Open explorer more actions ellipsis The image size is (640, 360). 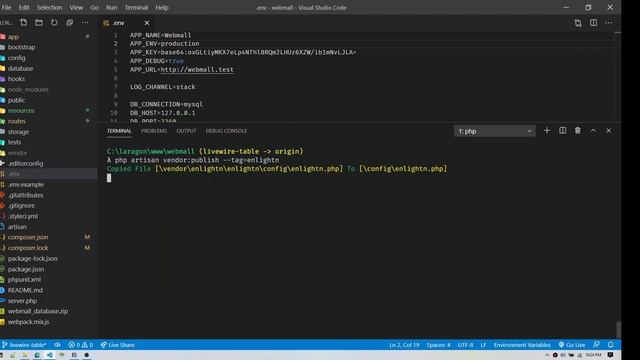pos(85,22)
